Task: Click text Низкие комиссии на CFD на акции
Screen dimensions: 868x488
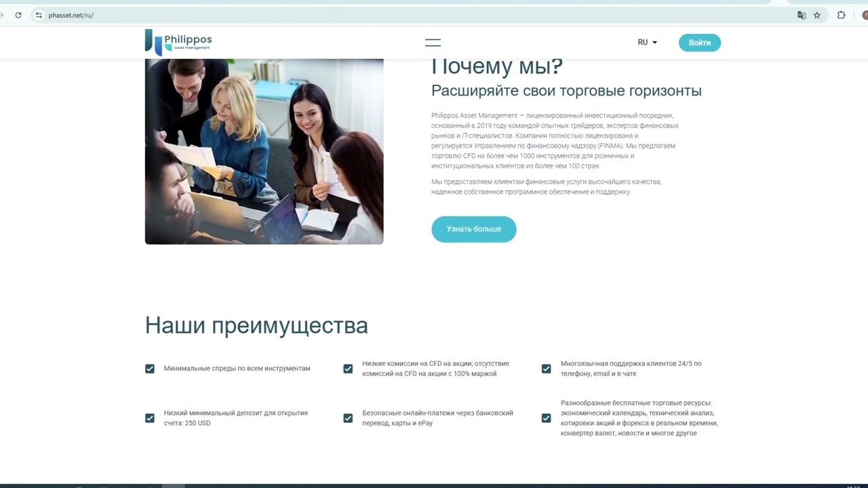Action: click(435, 369)
